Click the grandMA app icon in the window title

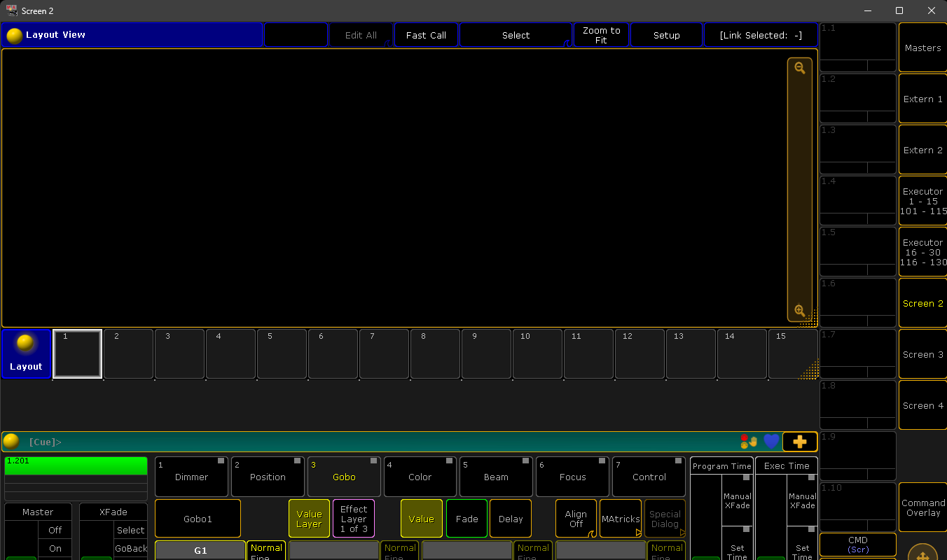click(x=12, y=10)
